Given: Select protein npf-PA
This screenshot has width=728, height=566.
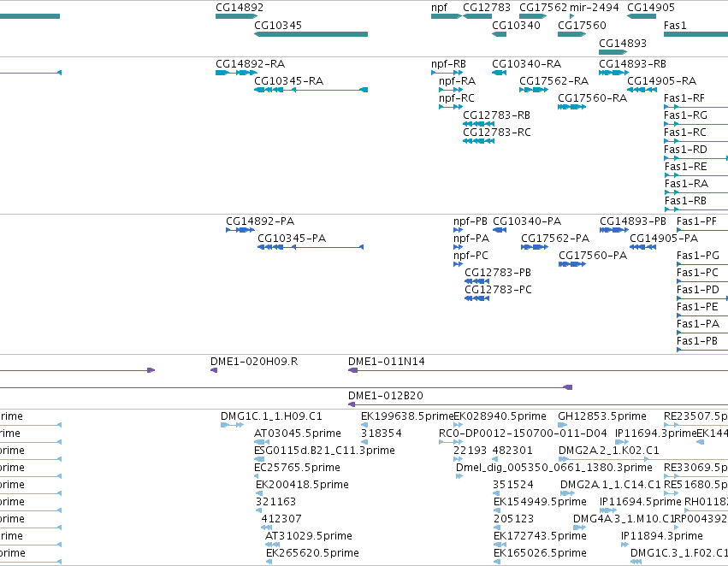Looking at the screenshot, I should click(458, 247).
